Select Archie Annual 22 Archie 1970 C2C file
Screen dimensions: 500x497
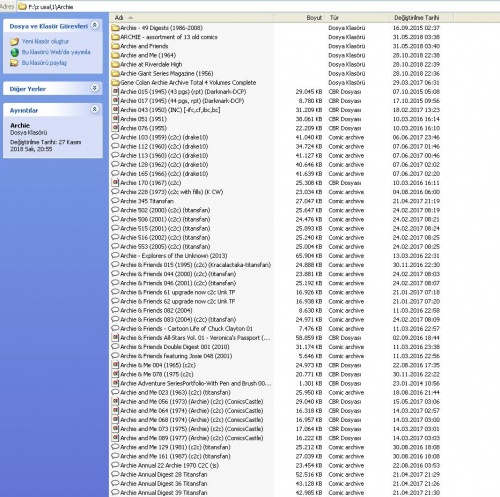point(169,465)
